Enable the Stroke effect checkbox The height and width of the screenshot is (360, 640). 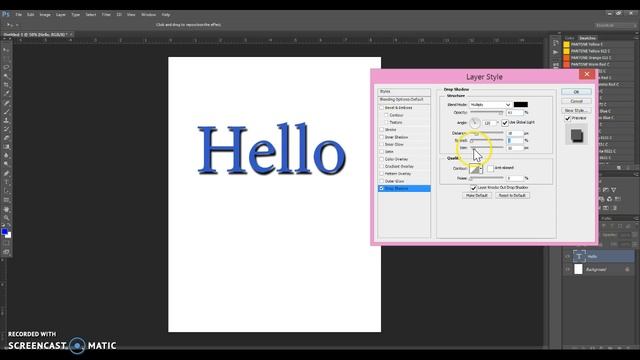click(382, 129)
